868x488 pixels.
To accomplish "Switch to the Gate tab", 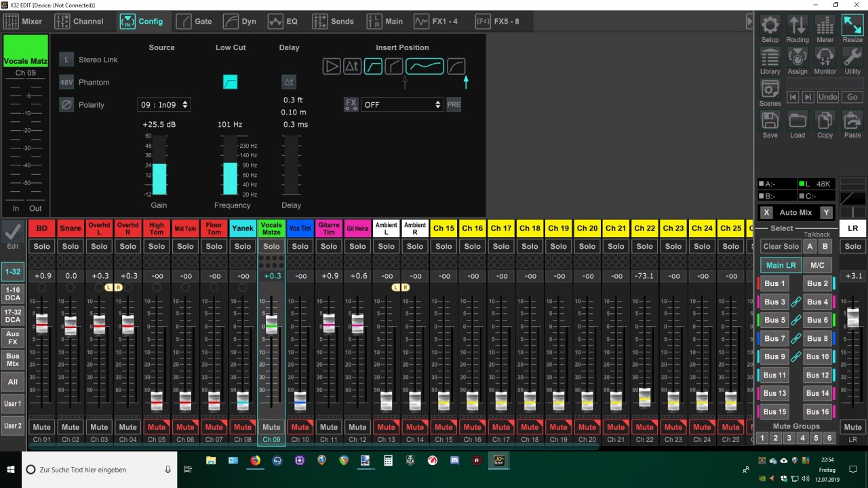I will (x=194, y=22).
